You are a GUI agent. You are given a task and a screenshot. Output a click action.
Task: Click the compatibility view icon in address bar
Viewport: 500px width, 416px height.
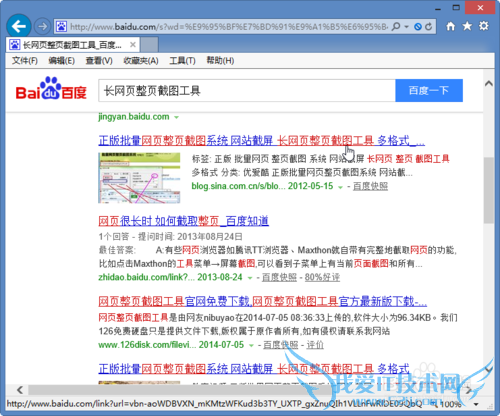[x=418, y=26]
